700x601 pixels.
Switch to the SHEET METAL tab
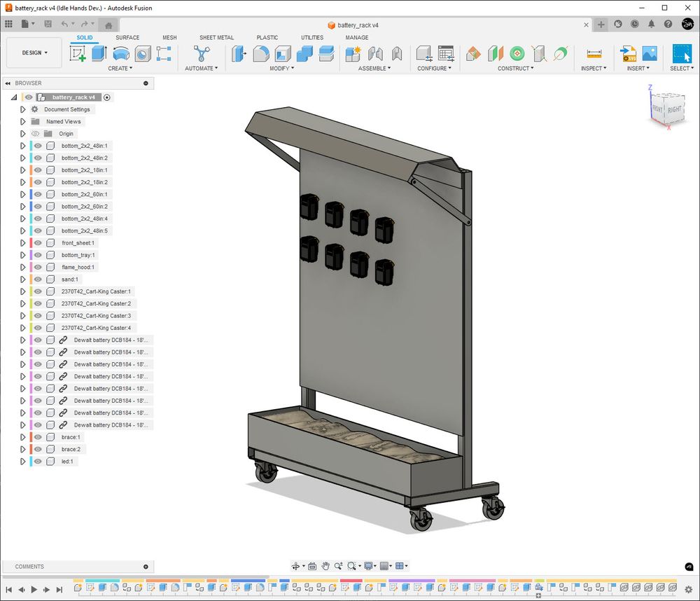click(x=216, y=38)
